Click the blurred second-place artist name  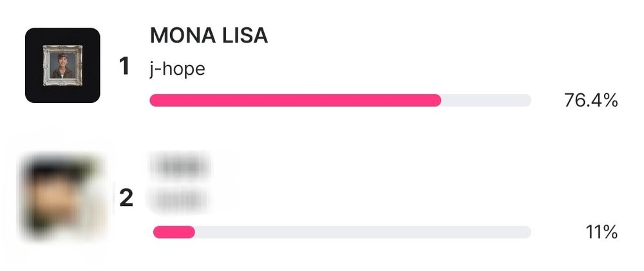180,200
